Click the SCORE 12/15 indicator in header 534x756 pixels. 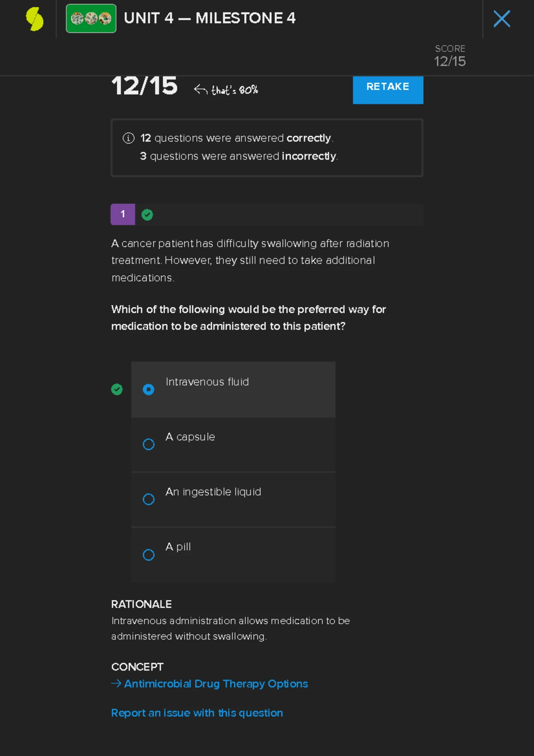pyautogui.click(x=450, y=56)
